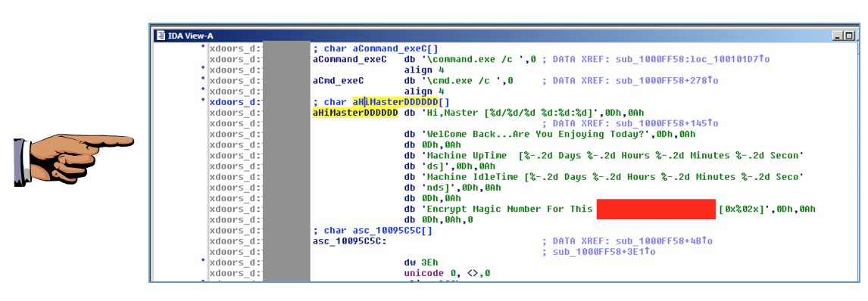
Task: Click the [0x%02x] format specifier
Action: coord(742,209)
